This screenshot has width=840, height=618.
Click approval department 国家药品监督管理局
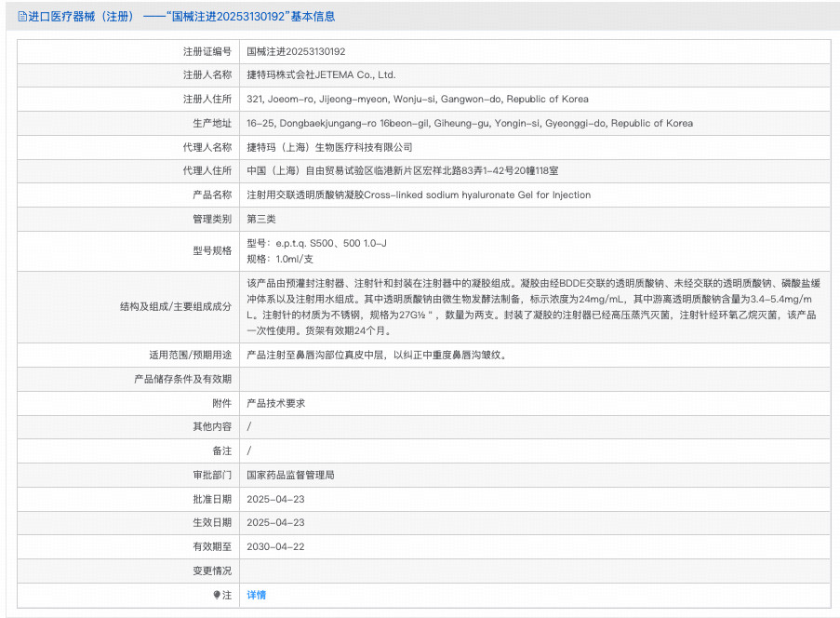[x=290, y=475]
